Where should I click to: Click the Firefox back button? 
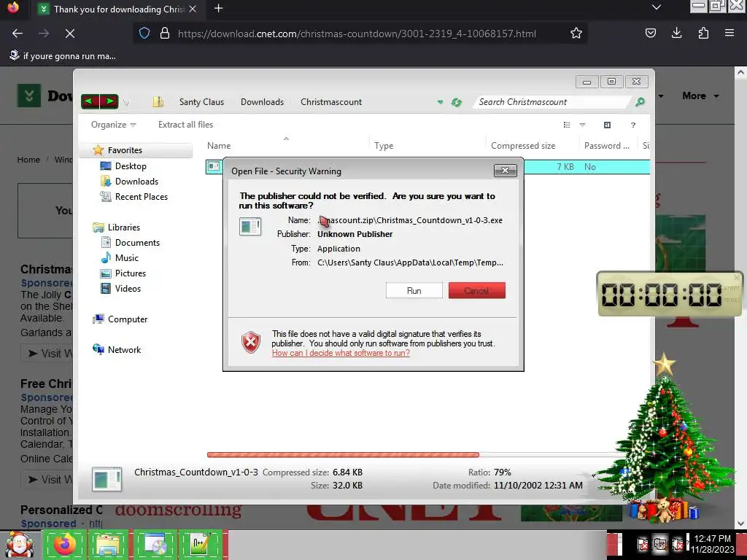pyautogui.click(x=18, y=34)
